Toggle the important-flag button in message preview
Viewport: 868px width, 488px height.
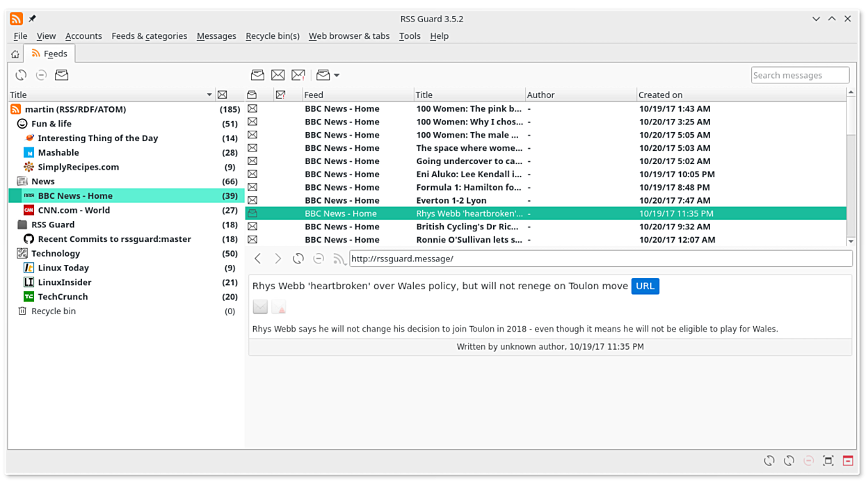coord(278,307)
